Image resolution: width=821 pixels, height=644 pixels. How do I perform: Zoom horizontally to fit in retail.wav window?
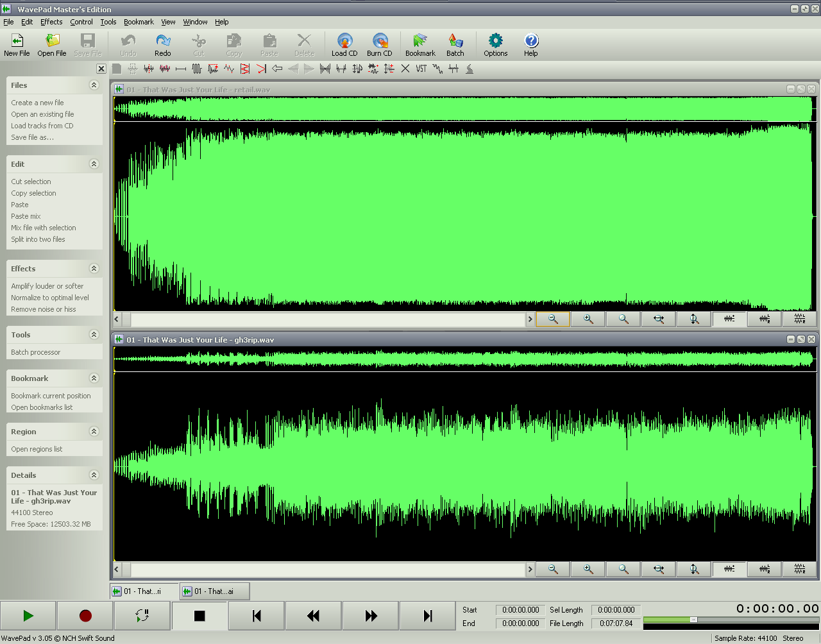click(x=659, y=319)
